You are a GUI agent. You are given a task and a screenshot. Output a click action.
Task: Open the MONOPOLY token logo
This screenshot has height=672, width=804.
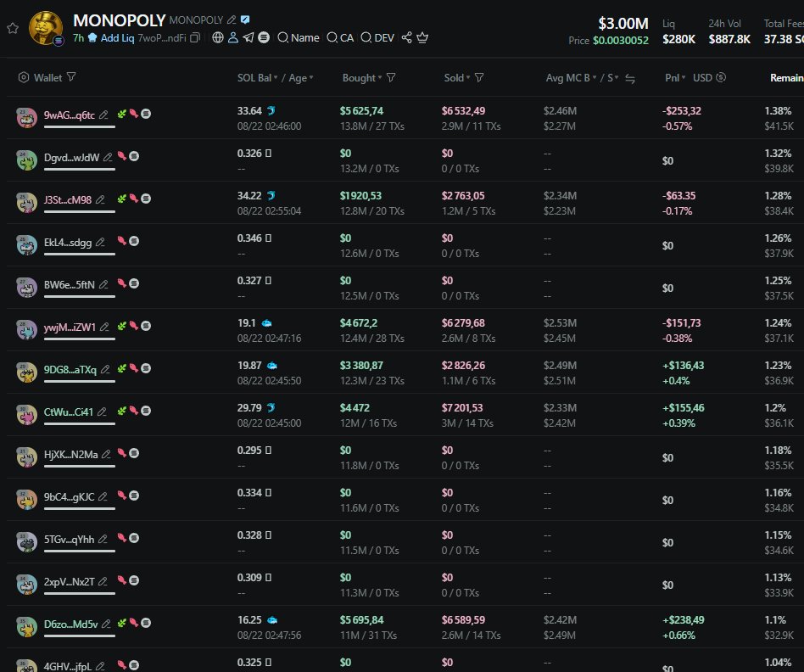pos(46,28)
